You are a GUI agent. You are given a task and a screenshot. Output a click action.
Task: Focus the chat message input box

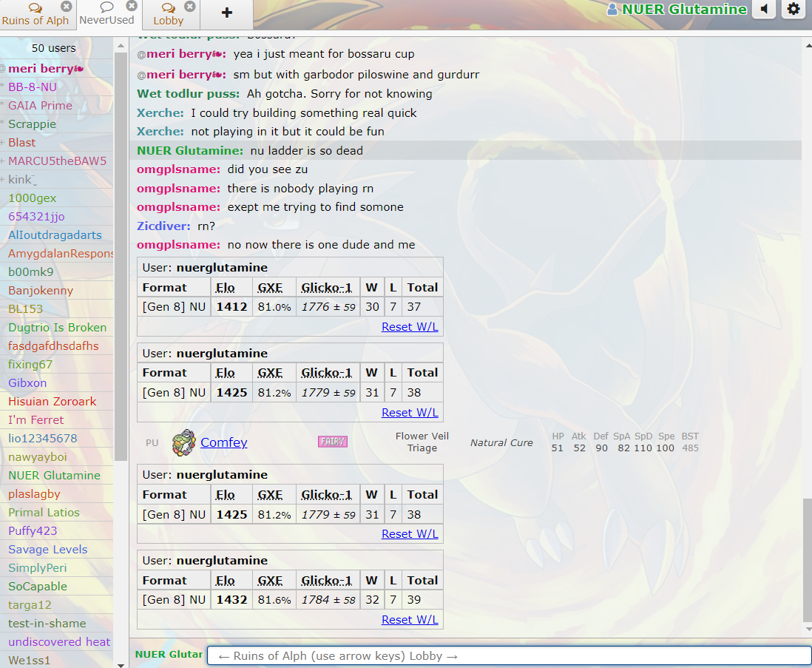(509, 656)
